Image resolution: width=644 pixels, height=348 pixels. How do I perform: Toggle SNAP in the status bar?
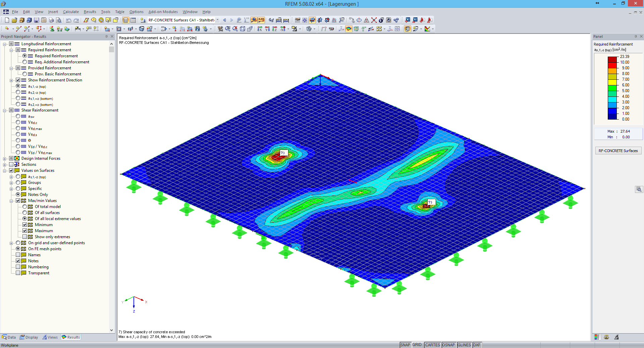tap(405, 345)
